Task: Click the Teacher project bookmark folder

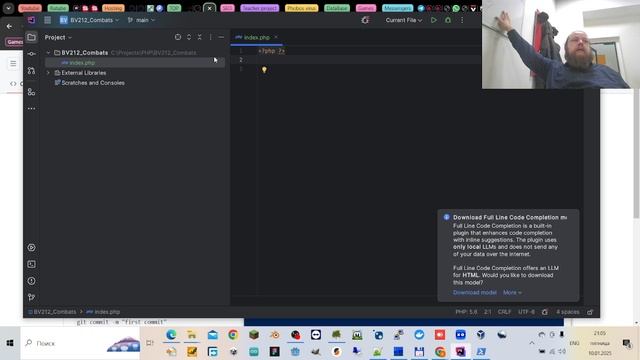Action: (x=260, y=8)
